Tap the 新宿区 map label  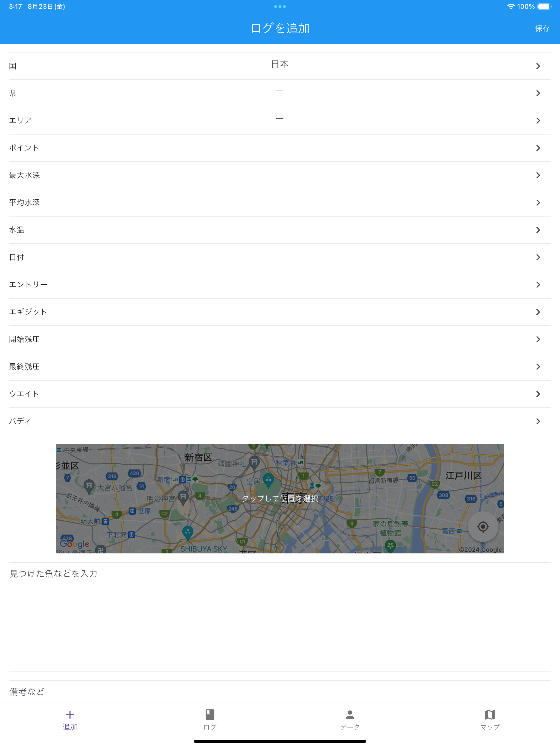198,458
